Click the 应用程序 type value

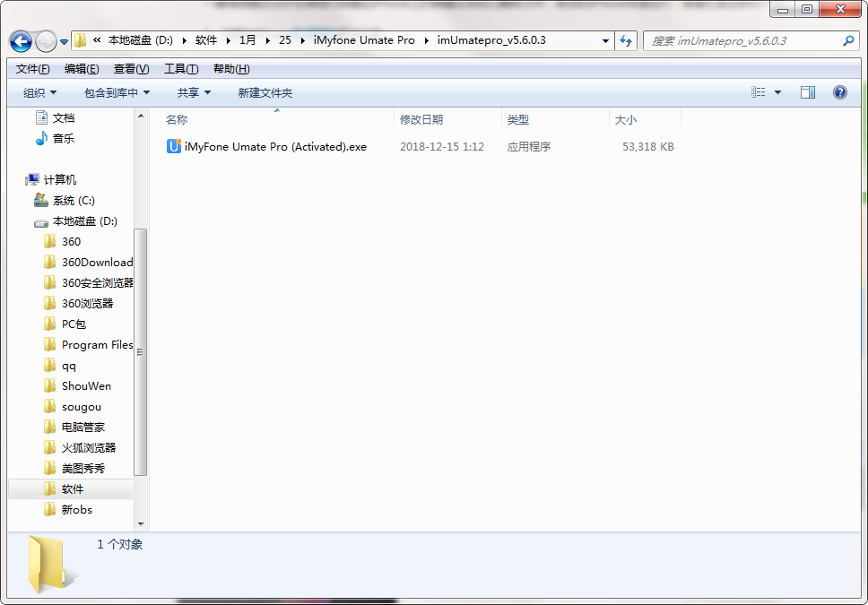(x=529, y=147)
